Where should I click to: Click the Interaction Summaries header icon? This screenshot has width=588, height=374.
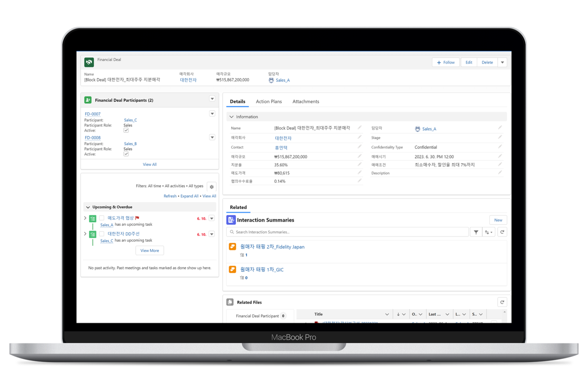[231, 220]
